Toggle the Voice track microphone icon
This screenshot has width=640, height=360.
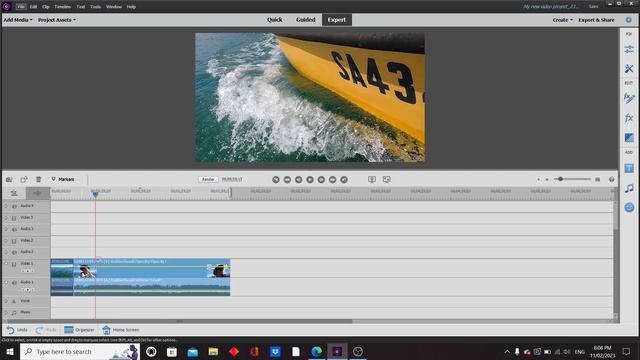point(14,301)
